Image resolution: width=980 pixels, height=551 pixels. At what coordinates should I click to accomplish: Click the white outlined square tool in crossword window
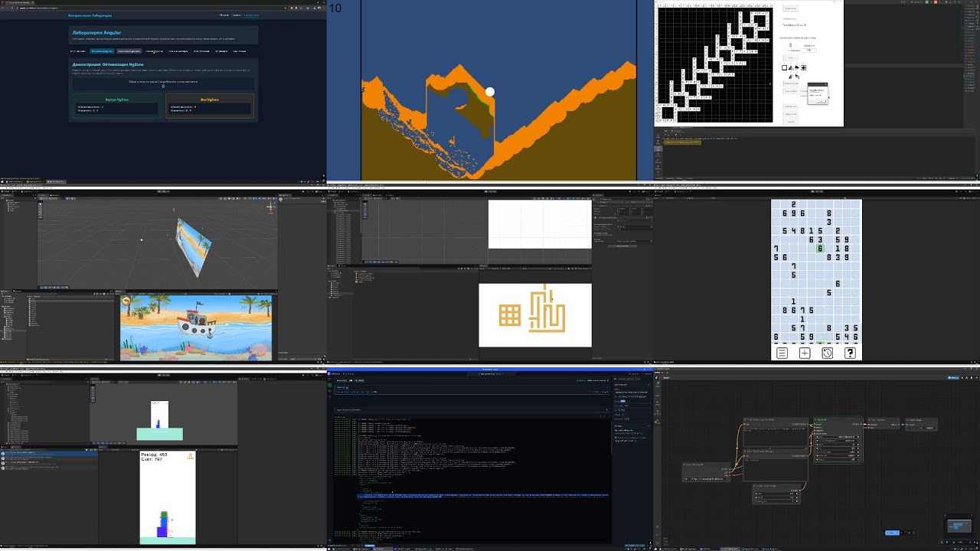(x=785, y=68)
